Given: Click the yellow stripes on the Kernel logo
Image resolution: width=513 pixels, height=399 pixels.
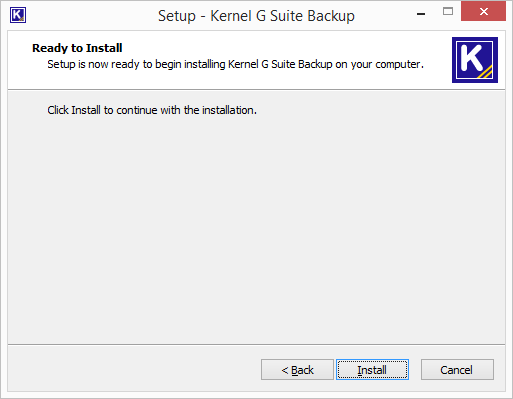Looking at the screenshot, I should tap(486, 72).
